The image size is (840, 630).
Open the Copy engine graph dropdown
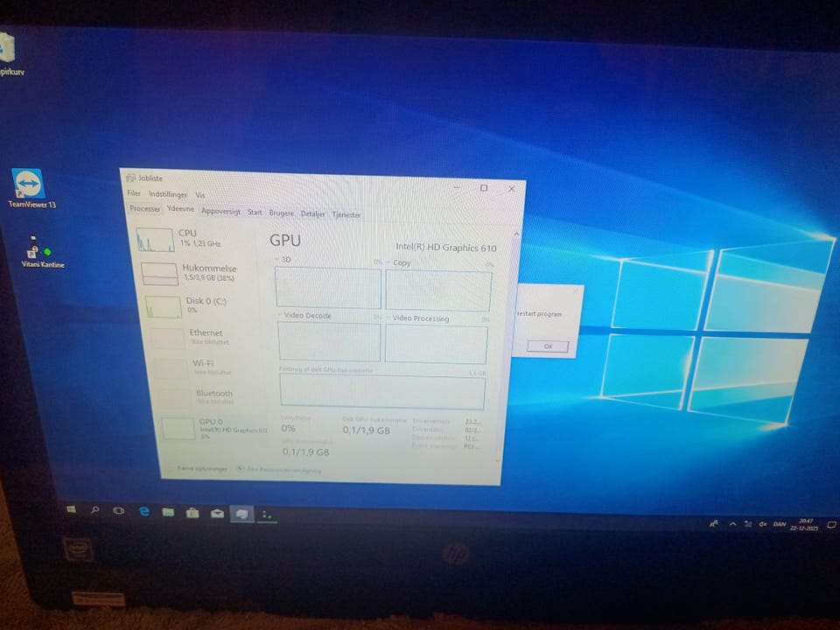[x=399, y=262]
